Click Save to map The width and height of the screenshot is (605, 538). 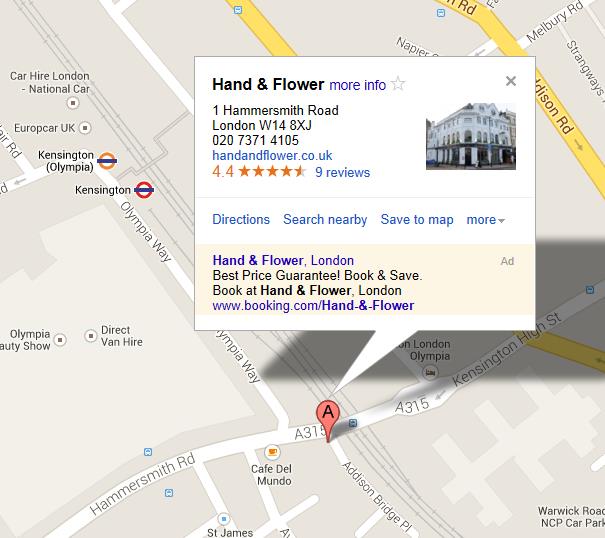[x=417, y=219]
